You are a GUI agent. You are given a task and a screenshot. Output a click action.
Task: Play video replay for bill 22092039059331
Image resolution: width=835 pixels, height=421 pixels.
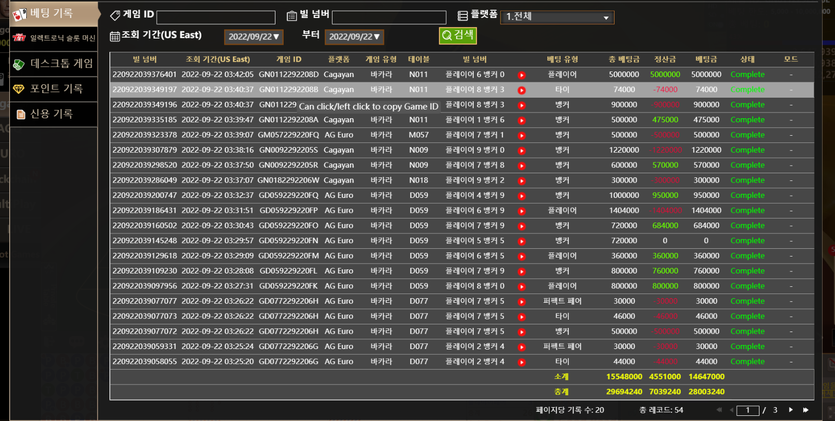point(521,347)
